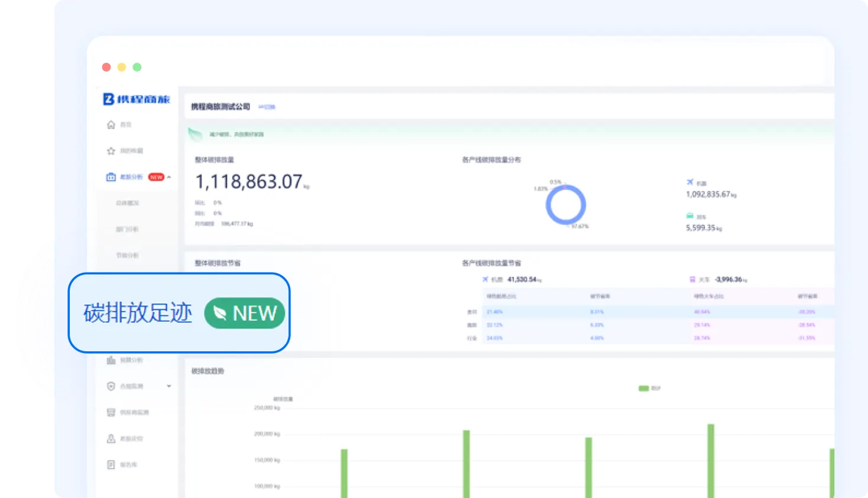Open the home page house icon
Screen dimensions: 868x498
111,125
